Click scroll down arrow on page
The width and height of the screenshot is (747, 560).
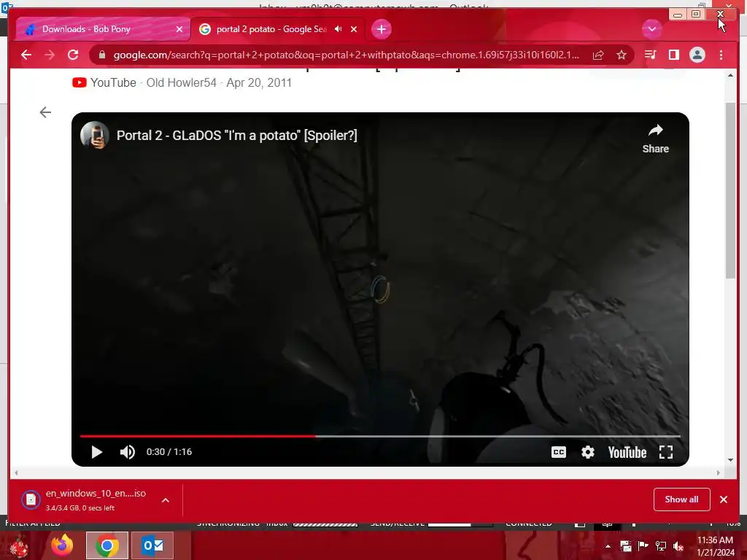[x=730, y=460]
